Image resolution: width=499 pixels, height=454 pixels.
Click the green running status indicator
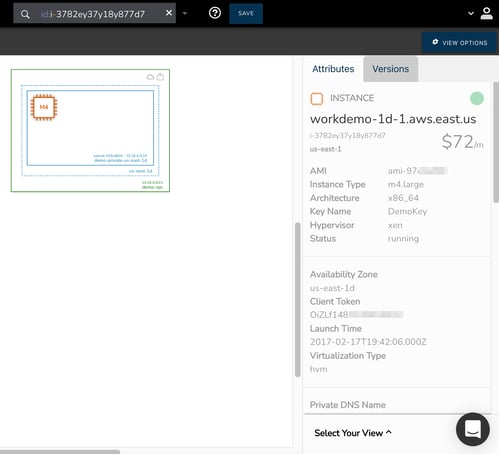point(477,98)
